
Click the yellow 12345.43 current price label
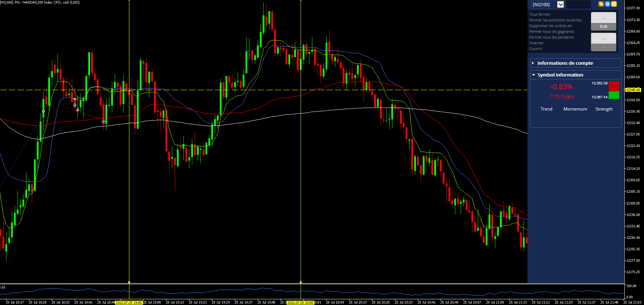[x=633, y=90]
